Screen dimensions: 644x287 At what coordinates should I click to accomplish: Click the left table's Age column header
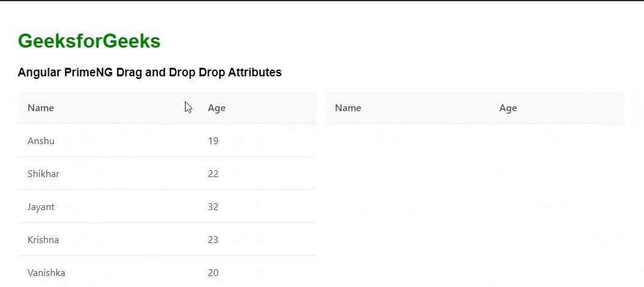pyautogui.click(x=217, y=108)
